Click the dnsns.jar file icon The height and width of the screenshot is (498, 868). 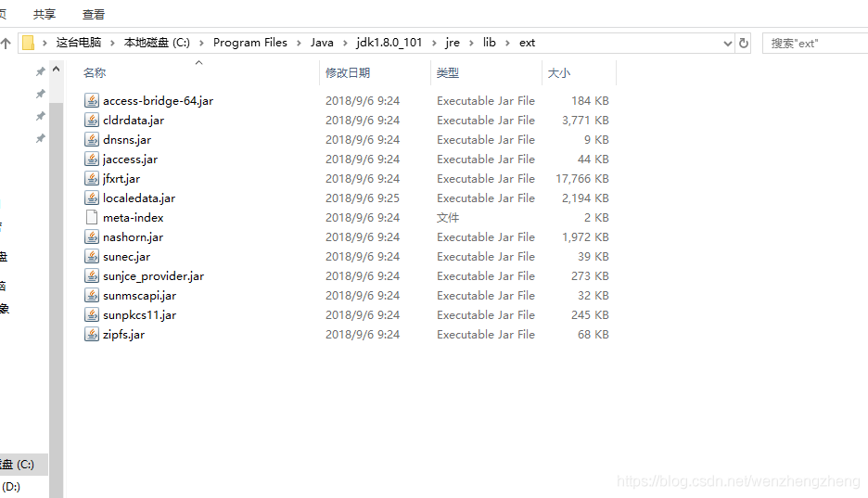(x=92, y=139)
